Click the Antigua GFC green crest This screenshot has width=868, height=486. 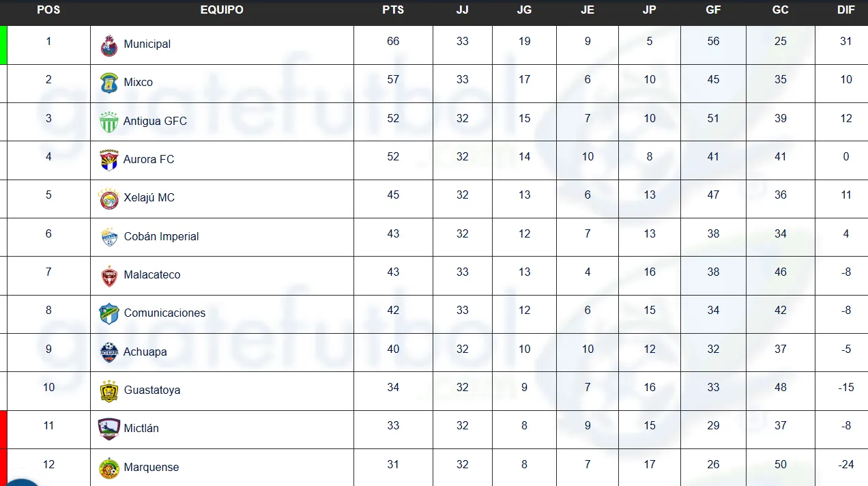coord(109,121)
